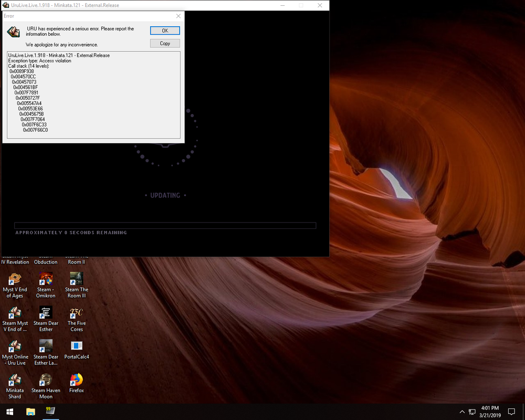Switch to the running app taskbar icon
This screenshot has width=525, height=420.
click(x=50, y=412)
